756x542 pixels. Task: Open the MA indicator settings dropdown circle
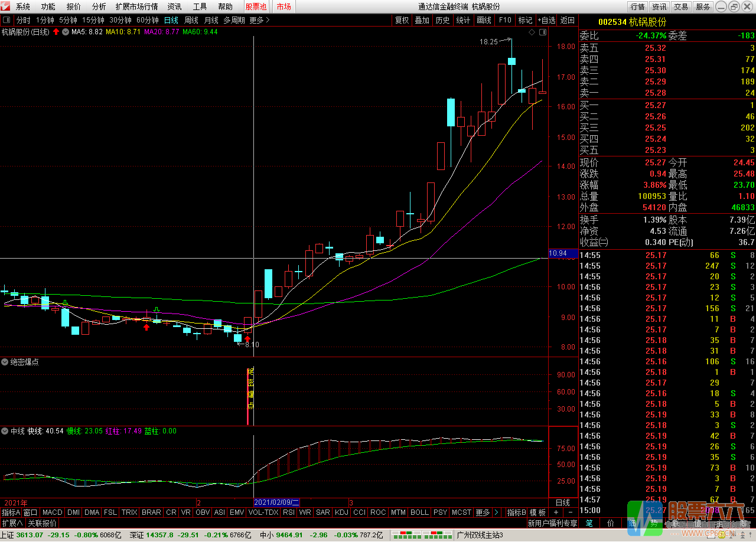pos(65,32)
